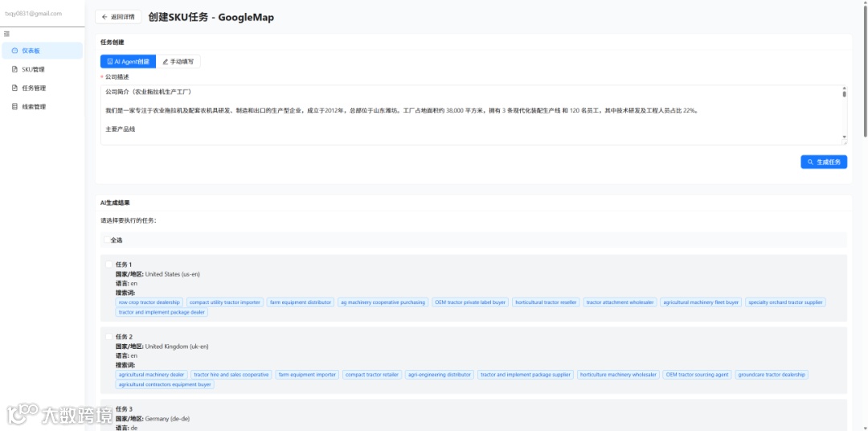Click into the 公司描述 text area
Screen dimensions: 868x431
click(474, 115)
